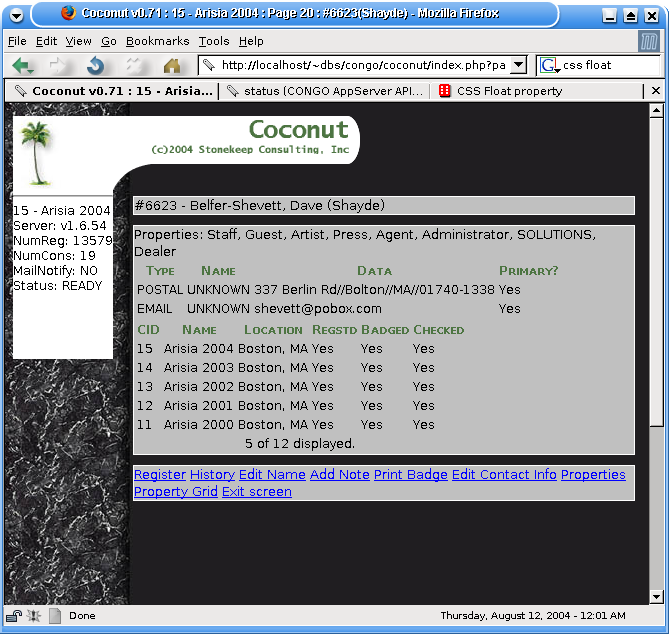Click the Arisia 2001 row name

[x=198, y=405]
